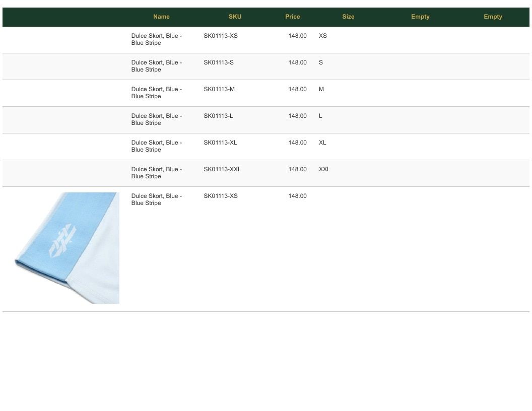Click the size M cell
This screenshot has height=411, width=532.
[x=321, y=89]
